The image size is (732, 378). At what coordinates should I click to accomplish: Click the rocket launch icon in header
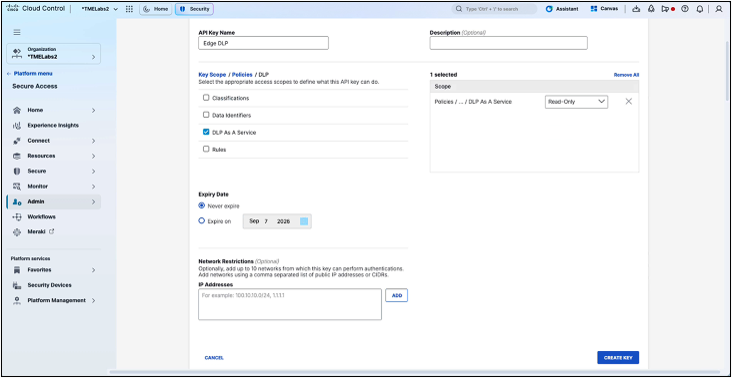651,9
